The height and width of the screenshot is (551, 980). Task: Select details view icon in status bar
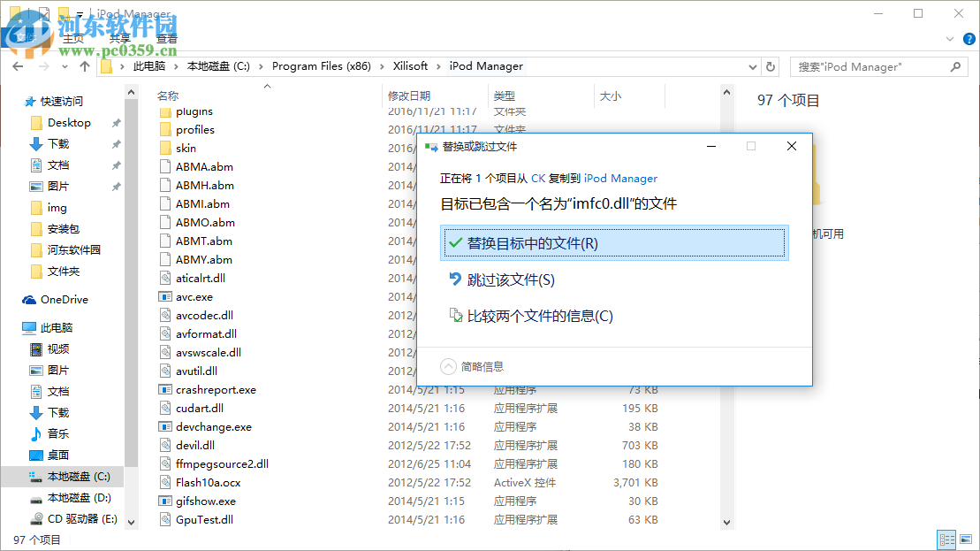point(946,540)
